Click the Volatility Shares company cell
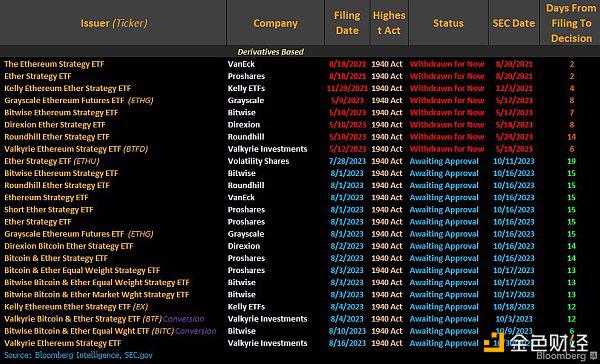The width and height of the screenshot is (600, 364). point(258,161)
